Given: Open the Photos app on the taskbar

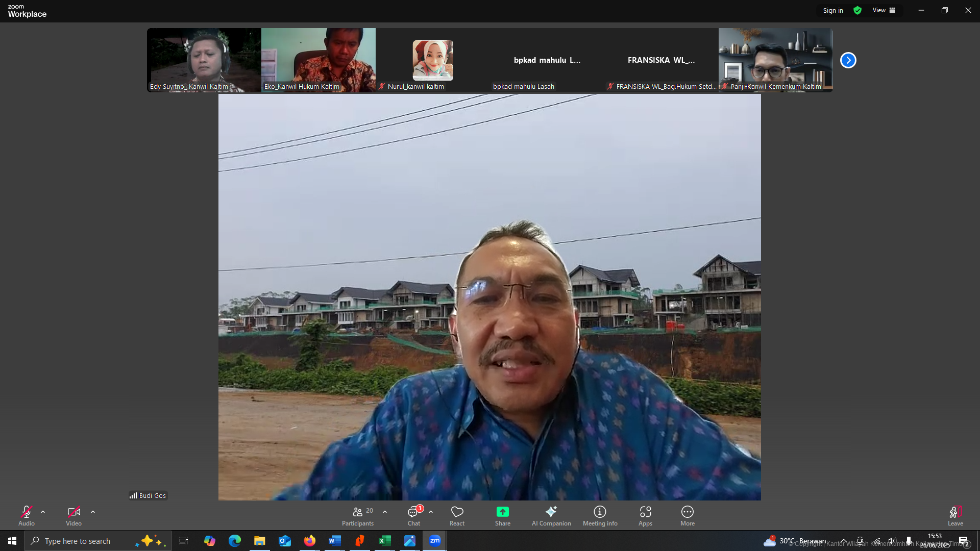Looking at the screenshot, I should click(410, 541).
